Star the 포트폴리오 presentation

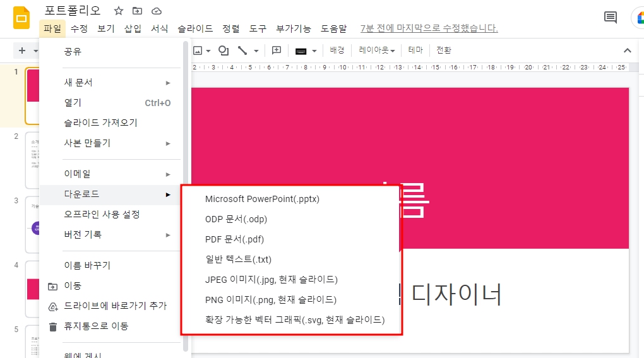[119, 11]
